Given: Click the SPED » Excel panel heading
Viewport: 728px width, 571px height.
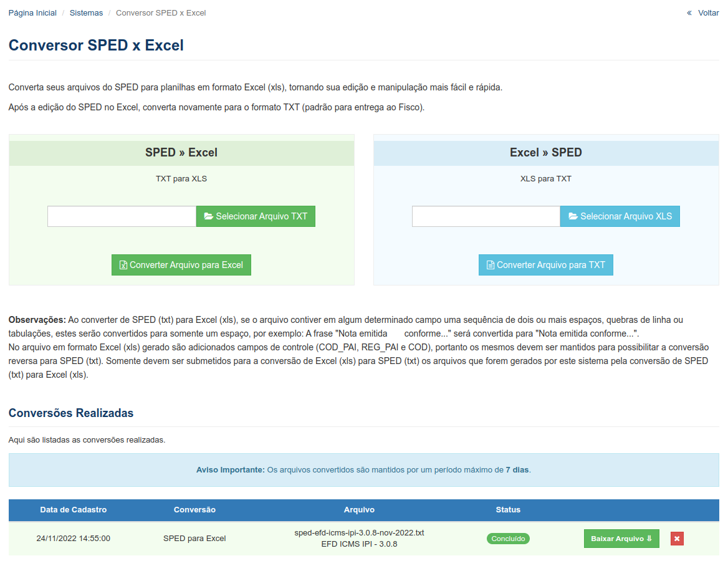Looking at the screenshot, I should point(181,152).
